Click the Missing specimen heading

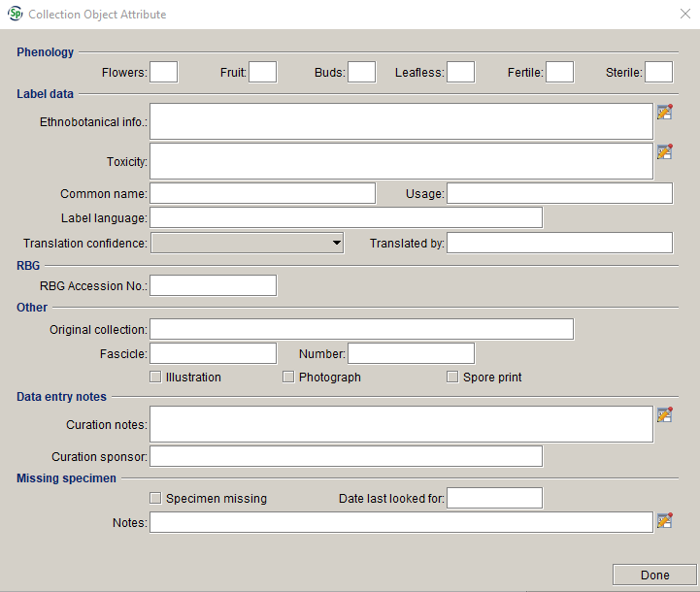coord(67,478)
